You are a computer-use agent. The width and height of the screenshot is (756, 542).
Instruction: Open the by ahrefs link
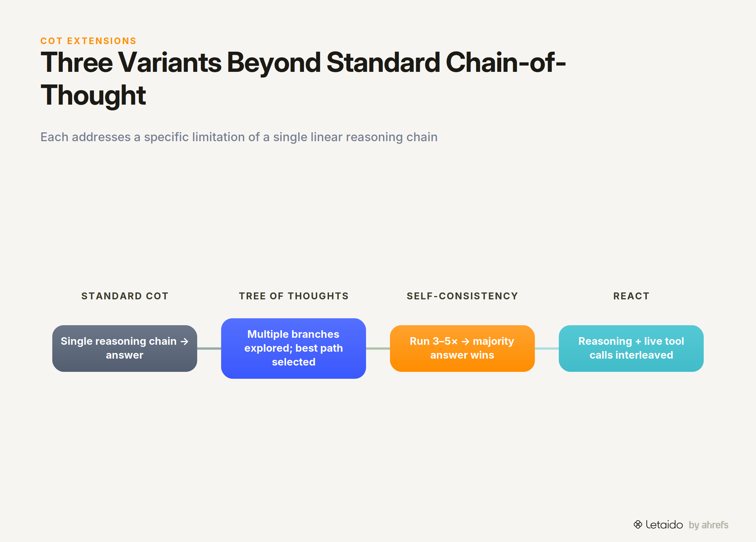[709, 525]
